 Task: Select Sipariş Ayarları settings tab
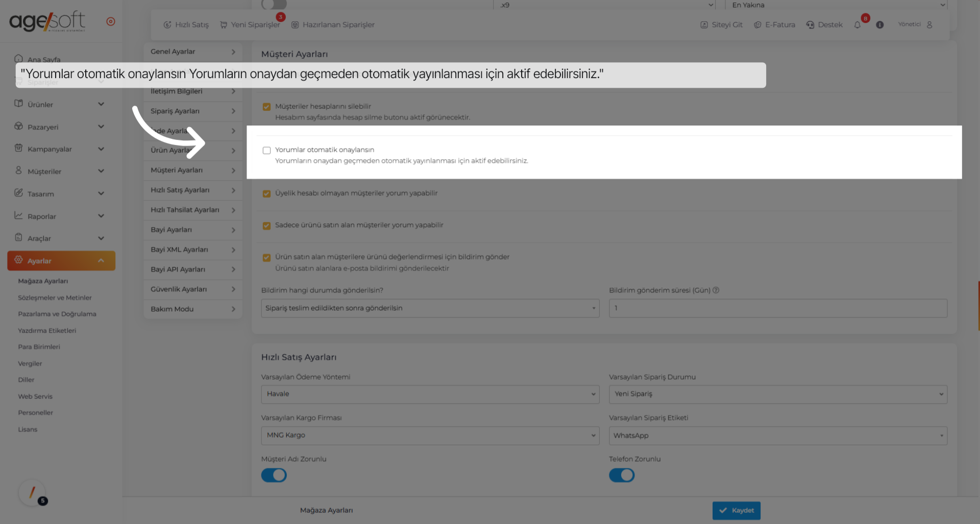[193, 111]
